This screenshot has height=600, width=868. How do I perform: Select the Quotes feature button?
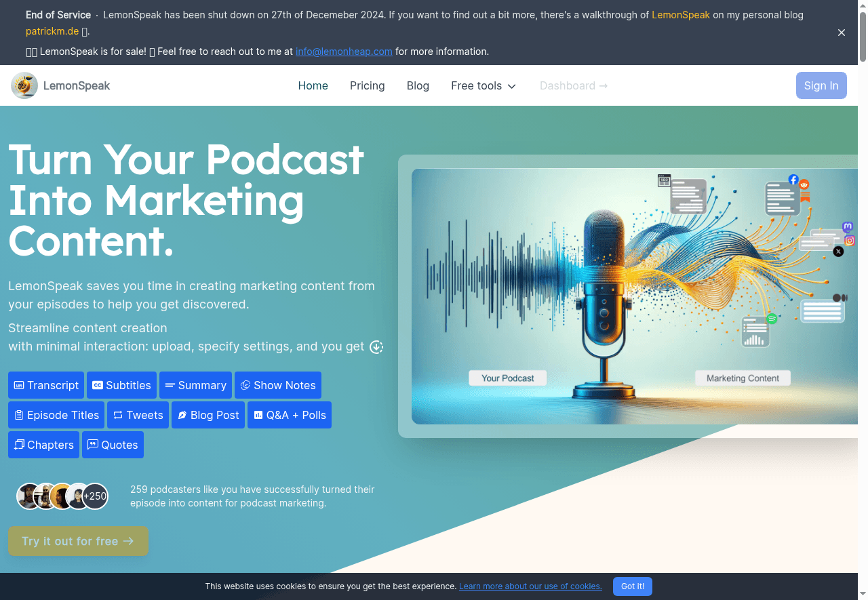pos(113,445)
